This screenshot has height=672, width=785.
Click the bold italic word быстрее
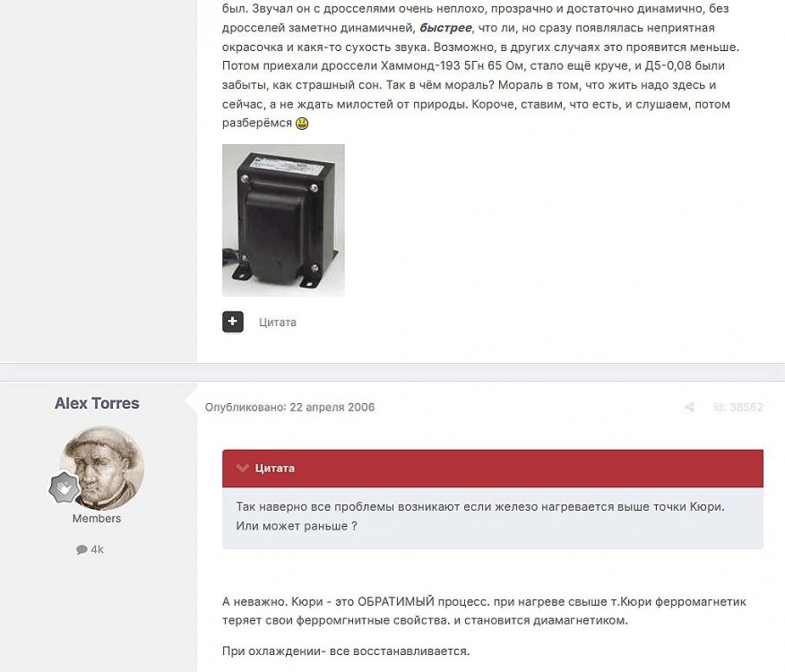pos(445,28)
